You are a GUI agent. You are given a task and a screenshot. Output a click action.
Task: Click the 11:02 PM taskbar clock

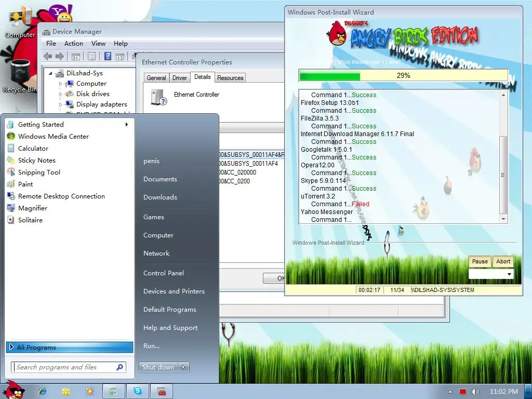503,392
